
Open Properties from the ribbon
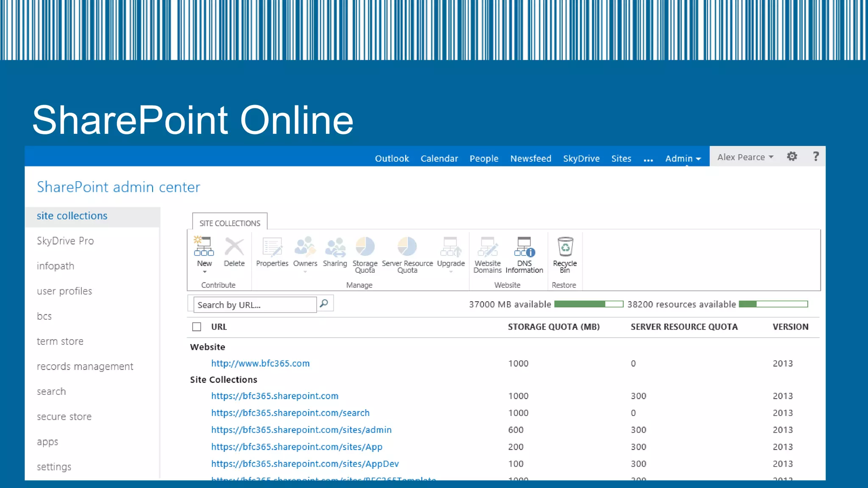pos(272,252)
